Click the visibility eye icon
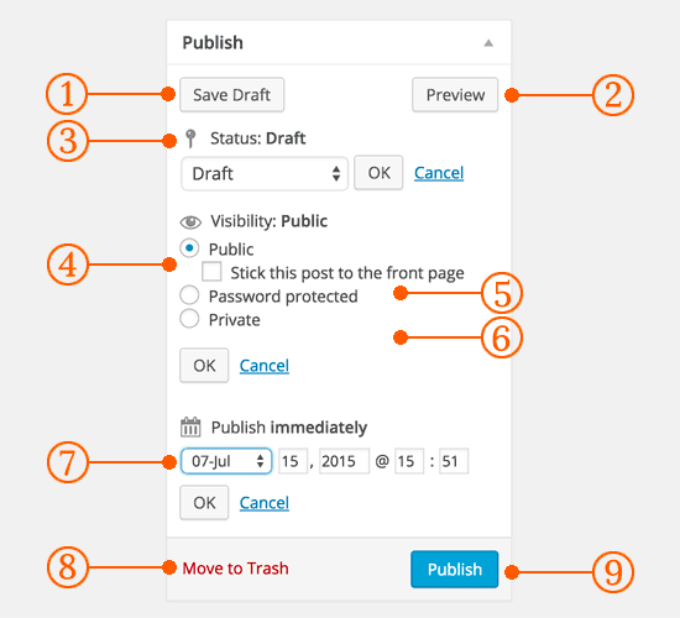 tap(191, 222)
